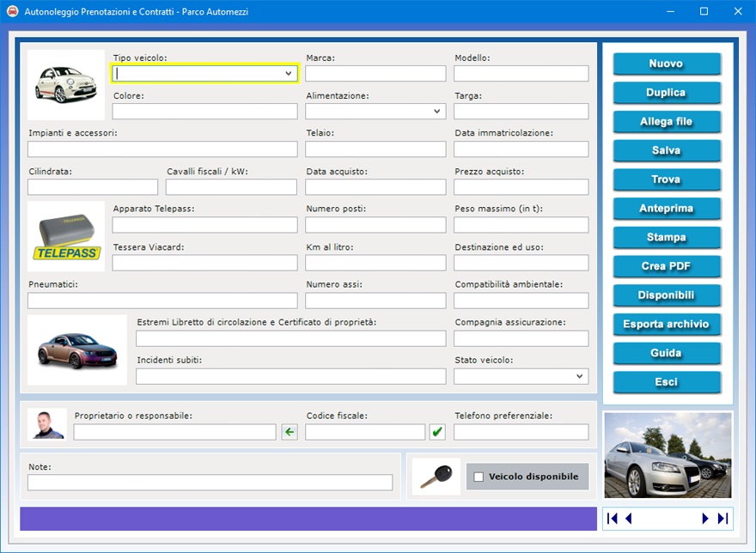The width and height of the screenshot is (756, 553).
Task: Go to the previous record
Action: point(628,519)
